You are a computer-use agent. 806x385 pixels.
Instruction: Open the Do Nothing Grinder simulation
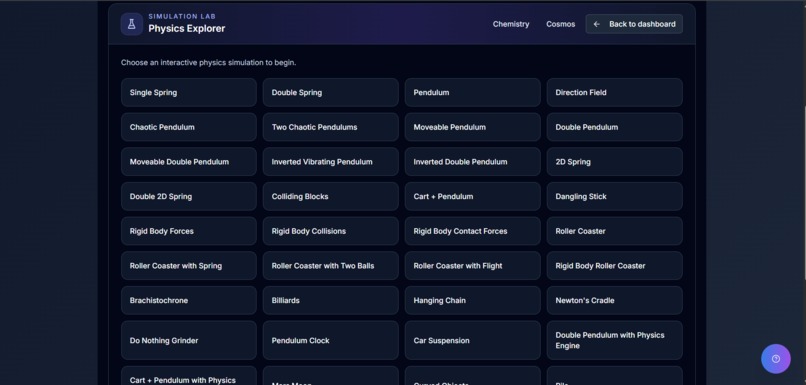pyautogui.click(x=189, y=340)
